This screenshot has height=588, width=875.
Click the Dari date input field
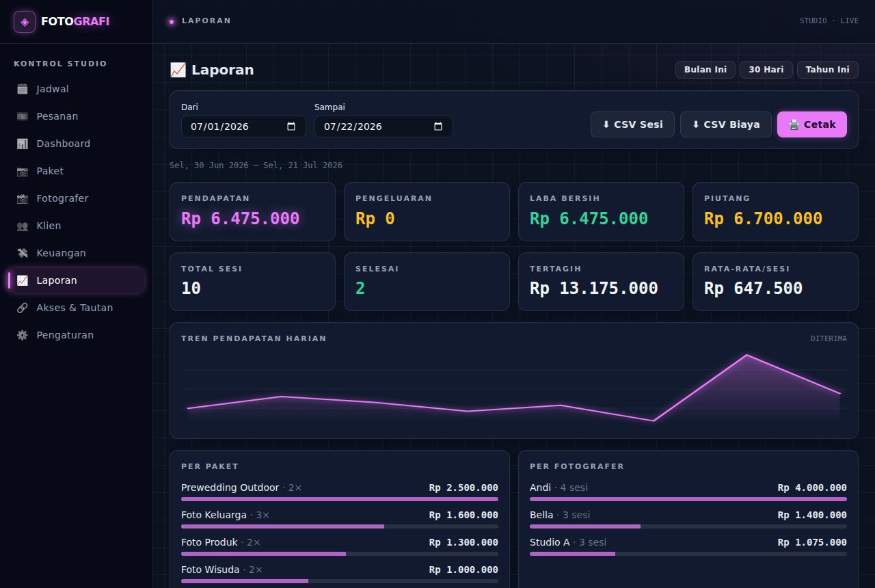(x=243, y=126)
